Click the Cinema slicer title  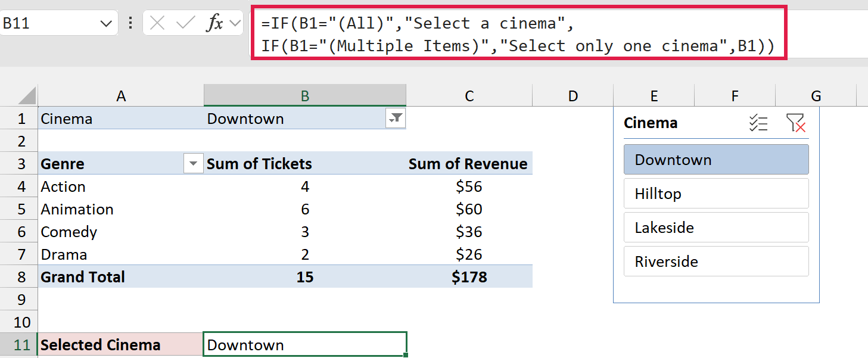pyautogui.click(x=651, y=123)
